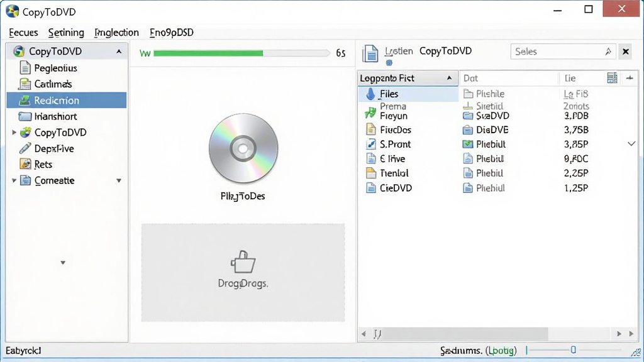Click the document icon beside Lrstien

(x=370, y=53)
